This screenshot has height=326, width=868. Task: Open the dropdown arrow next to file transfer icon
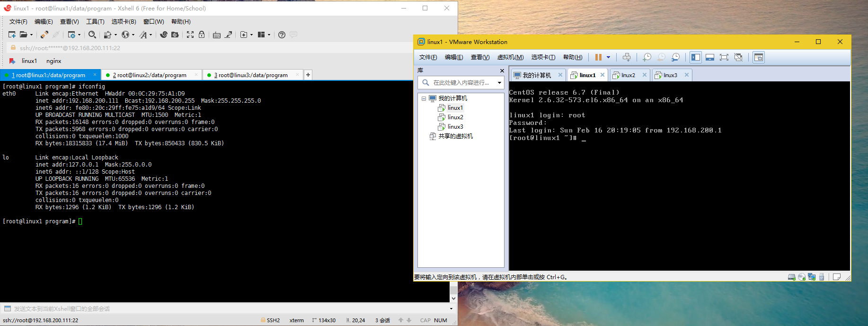[x=115, y=35]
